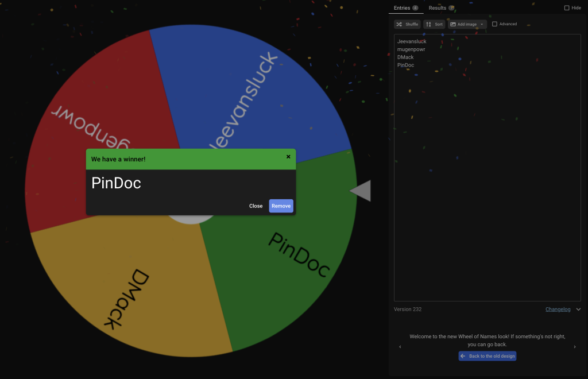Close the winner dialog with X
Viewport: 588px width, 379px height.
[x=288, y=157]
